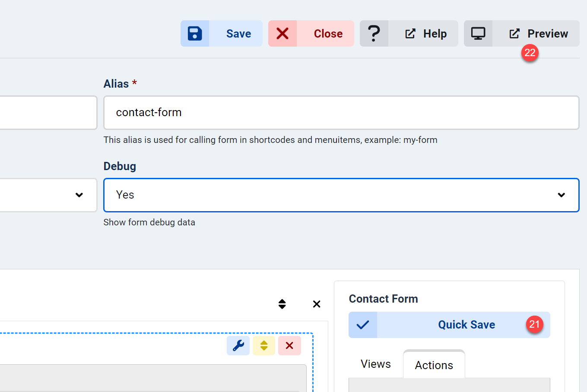Open the Debug dropdown showing Yes
Image resolution: width=587 pixels, height=392 pixels.
(x=341, y=195)
